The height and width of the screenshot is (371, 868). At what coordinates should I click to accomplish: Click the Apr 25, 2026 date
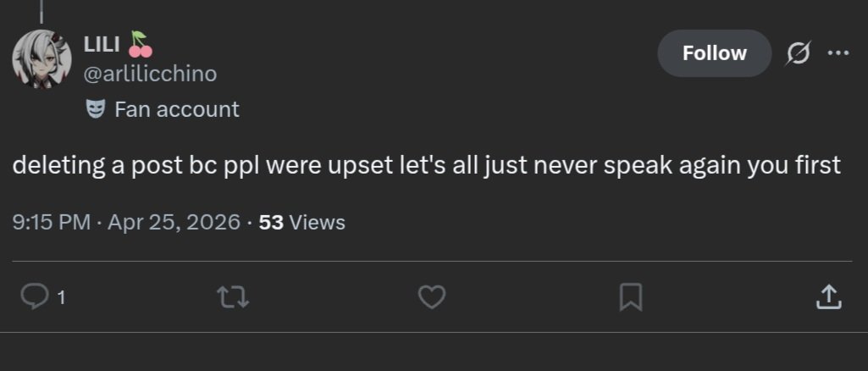click(x=174, y=222)
